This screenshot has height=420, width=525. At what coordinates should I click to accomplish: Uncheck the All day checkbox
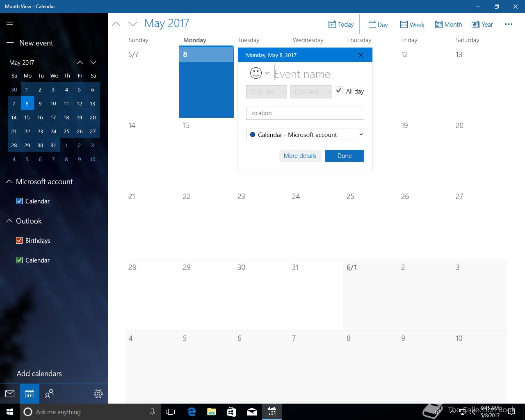tap(339, 91)
